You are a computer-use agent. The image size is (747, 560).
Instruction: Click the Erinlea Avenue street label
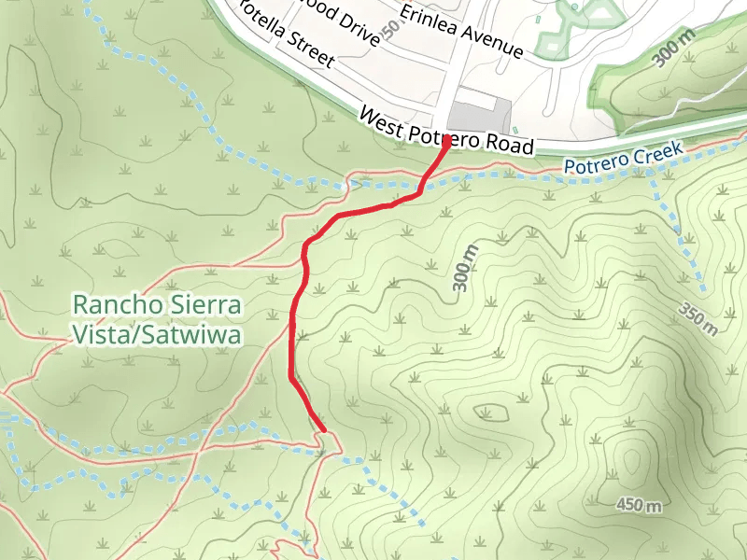point(461,32)
